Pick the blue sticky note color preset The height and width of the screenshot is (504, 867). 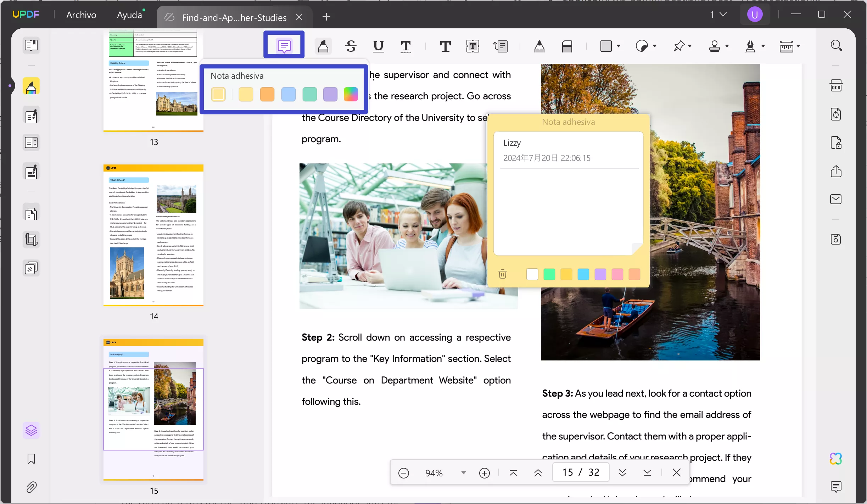288,94
